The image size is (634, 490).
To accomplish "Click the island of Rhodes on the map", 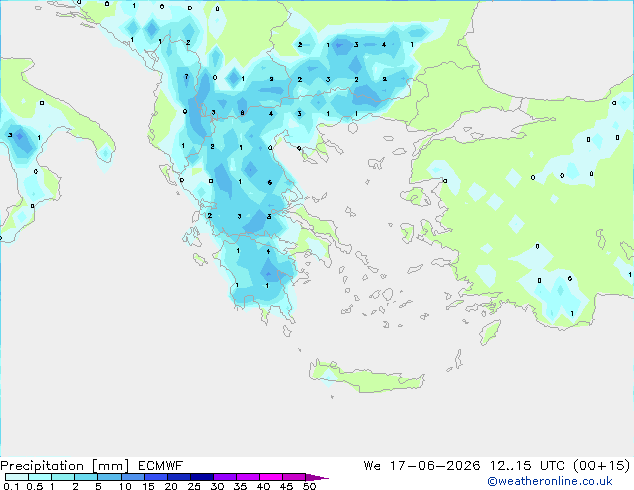I will click(490, 332).
